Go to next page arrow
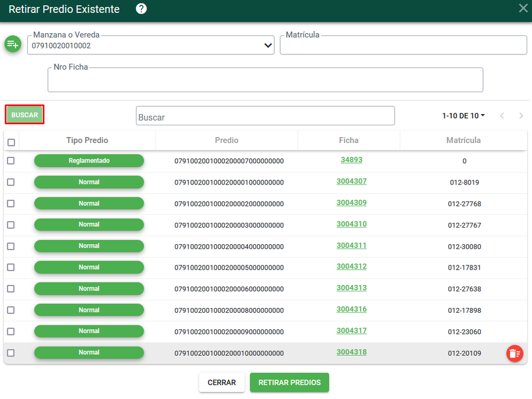532x399 pixels. pos(521,116)
